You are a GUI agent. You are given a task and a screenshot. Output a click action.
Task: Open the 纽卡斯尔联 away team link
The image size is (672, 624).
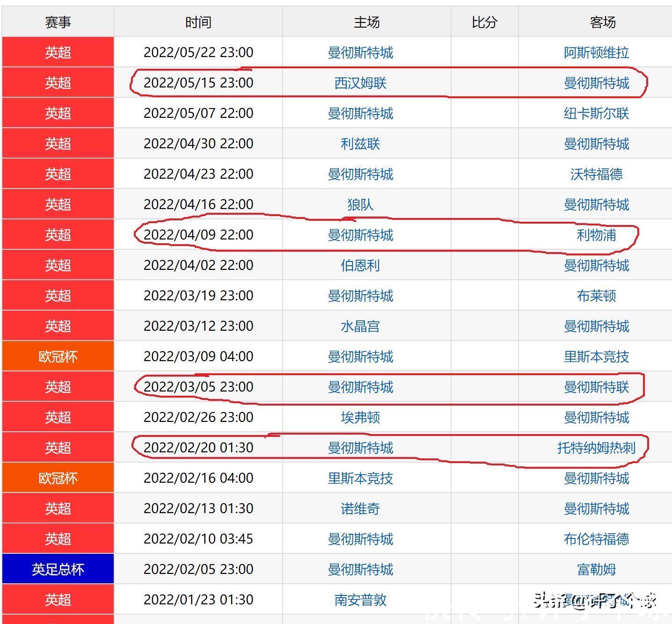coord(596,113)
